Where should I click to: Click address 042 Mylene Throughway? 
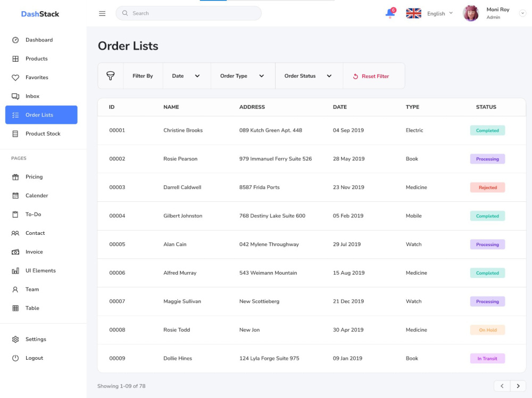click(x=269, y=244)
